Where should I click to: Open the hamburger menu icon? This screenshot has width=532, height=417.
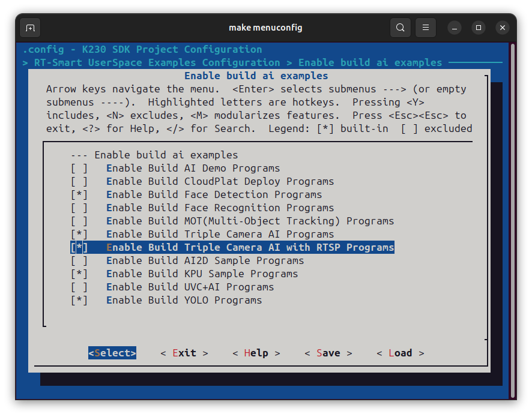426,28
